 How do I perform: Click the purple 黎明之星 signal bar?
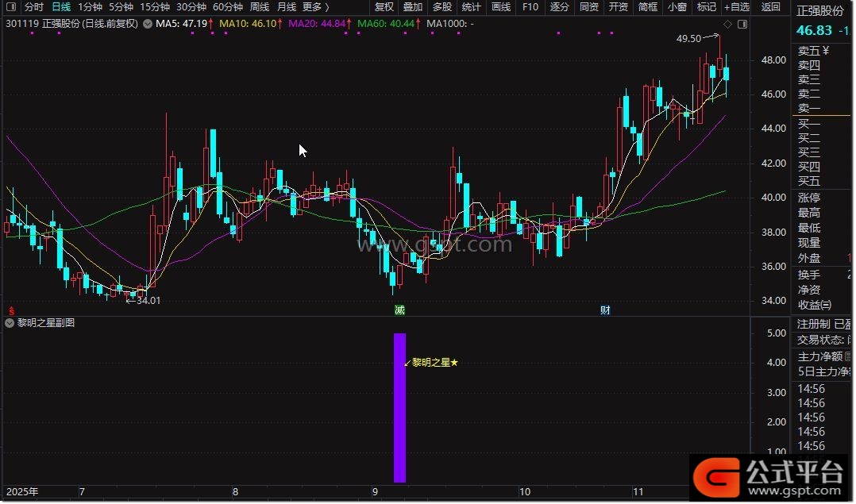pyautogui.click(x=399, y=407)
